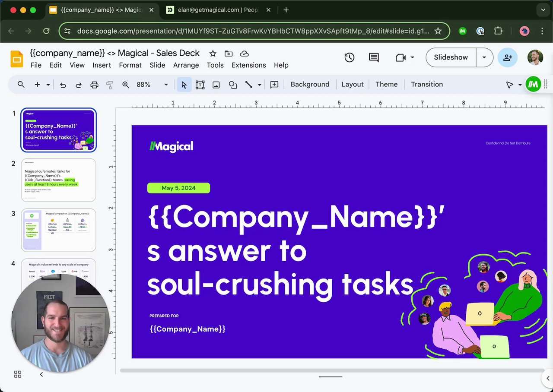The image size is (553, 392).
Task: Add a new slide with plus icon
Action: tap(37, 85)
